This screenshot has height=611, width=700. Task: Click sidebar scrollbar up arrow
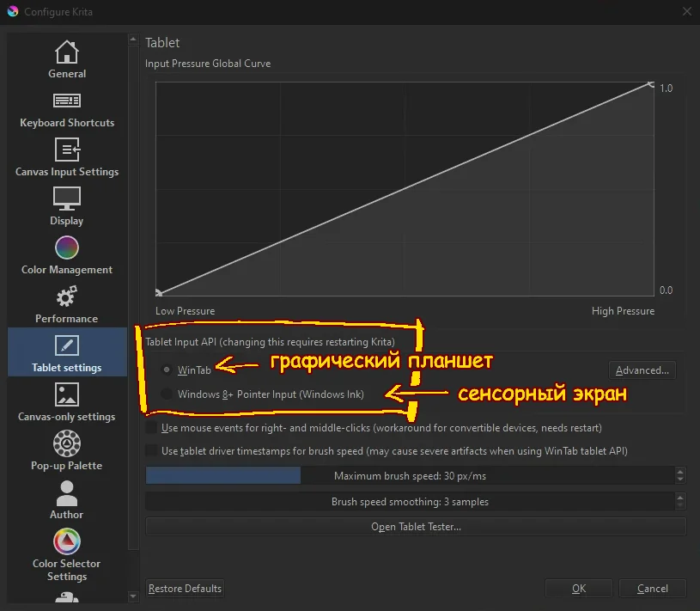133,40
